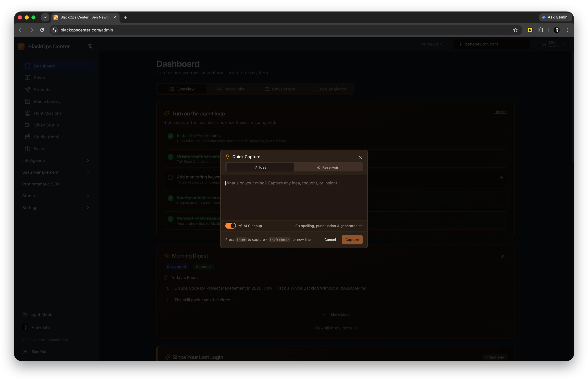Click the idea text area
588x383 pixels.
coord(294,198)
